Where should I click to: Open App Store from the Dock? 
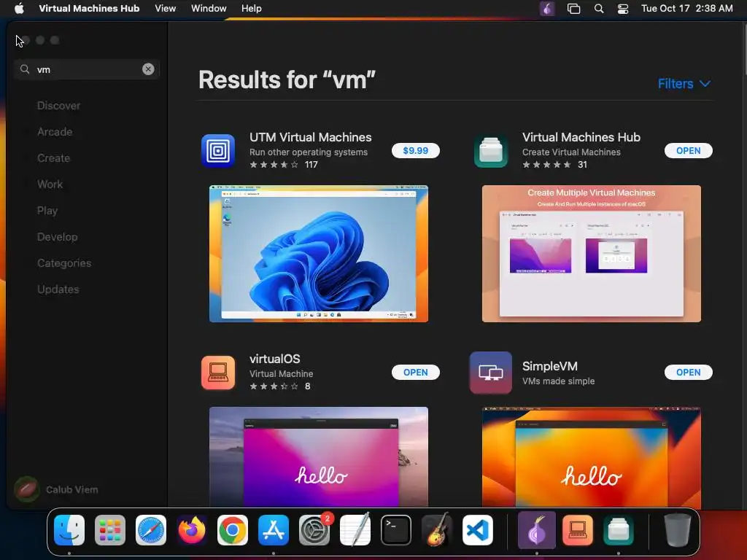pyautogui.click(x=274, y=529)
